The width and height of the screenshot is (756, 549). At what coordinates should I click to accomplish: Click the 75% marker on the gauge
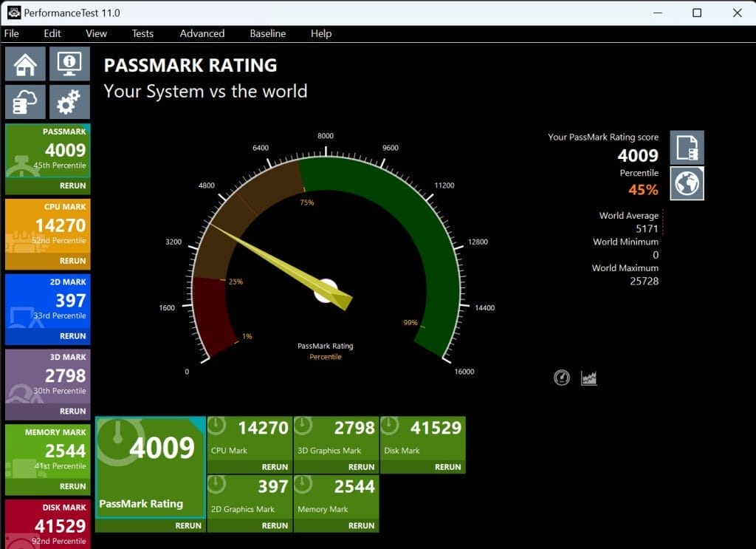pyautogui.click(x=307, y=202)
